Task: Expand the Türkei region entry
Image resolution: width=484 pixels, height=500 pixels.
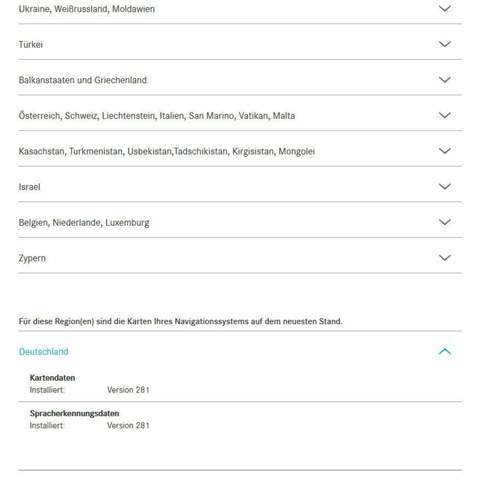Action: tap(240, 44)
